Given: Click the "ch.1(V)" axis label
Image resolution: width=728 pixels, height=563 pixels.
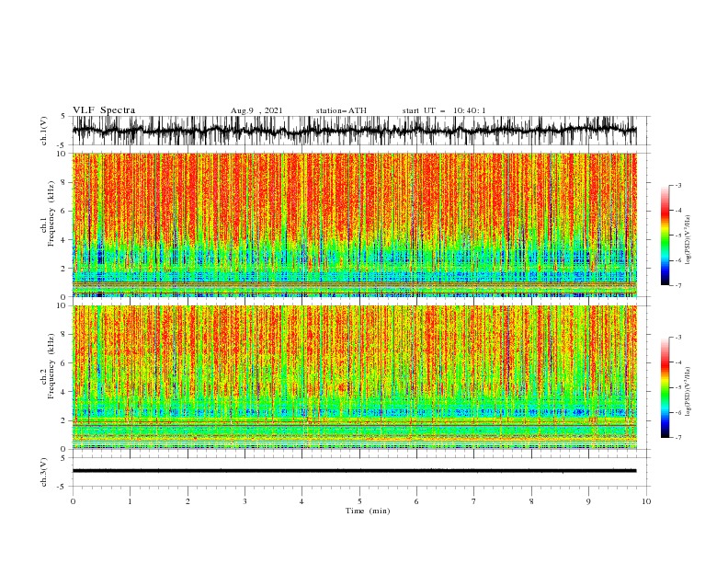Looking at the screenshot, I should pyautogui.click(x=44, y=131).
